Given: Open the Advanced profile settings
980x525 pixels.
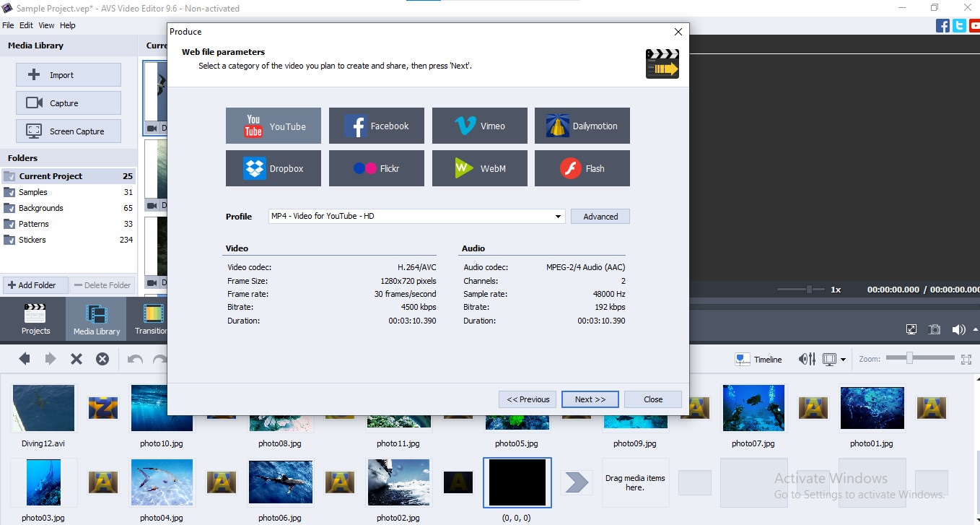Looking at the screenshot, I should (600, 216).
